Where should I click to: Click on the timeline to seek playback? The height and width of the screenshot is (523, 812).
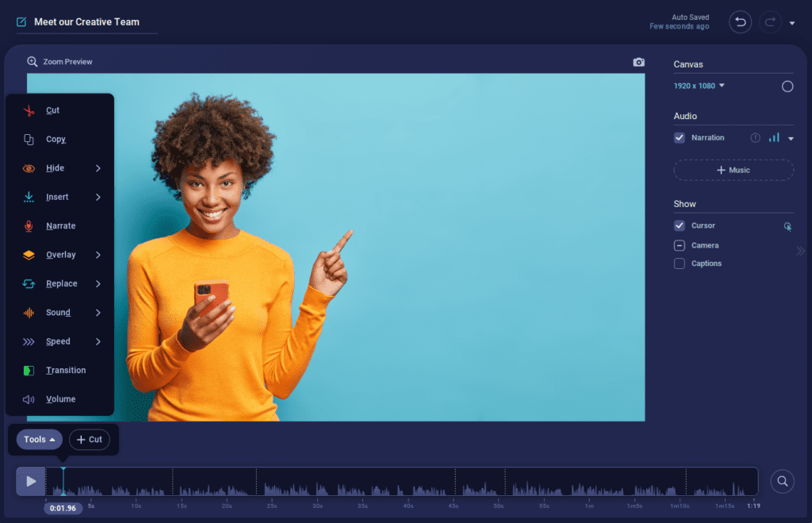click(396, 482)
